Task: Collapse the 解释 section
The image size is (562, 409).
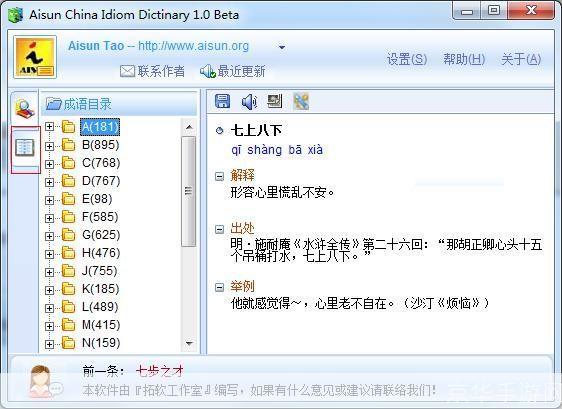Action: point(219,176)
